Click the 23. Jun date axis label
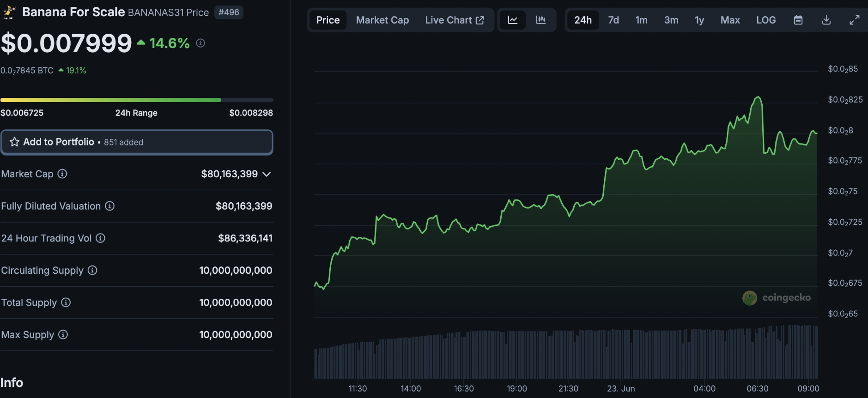 point(621,389)
